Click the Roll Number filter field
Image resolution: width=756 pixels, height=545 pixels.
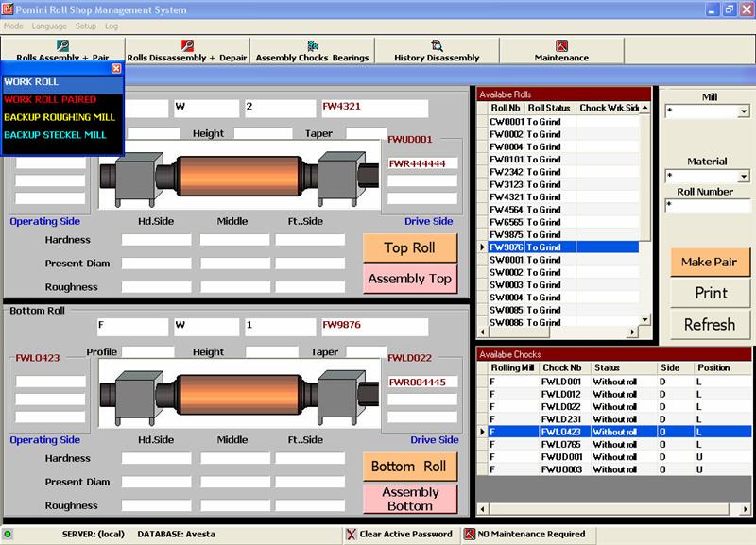[x=707, y=206]
